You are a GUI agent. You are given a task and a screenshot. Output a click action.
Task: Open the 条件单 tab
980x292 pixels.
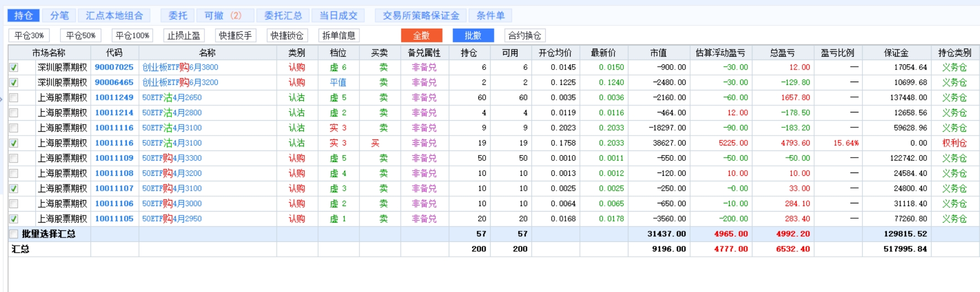(x=491, y=15)
